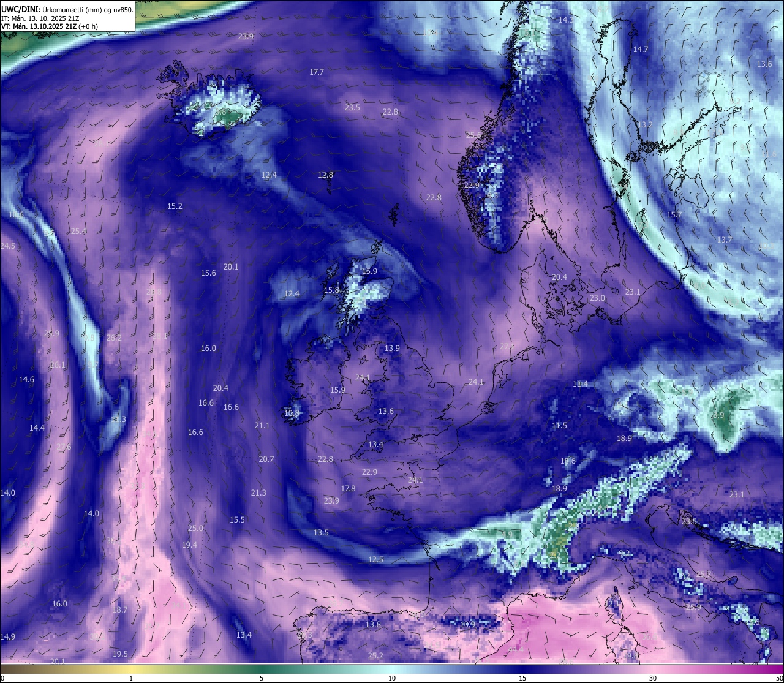Select the 15.8 value near Scotland
Image resolution: width=784 pixels, height=683 pixels.
[x=331, y=290]
